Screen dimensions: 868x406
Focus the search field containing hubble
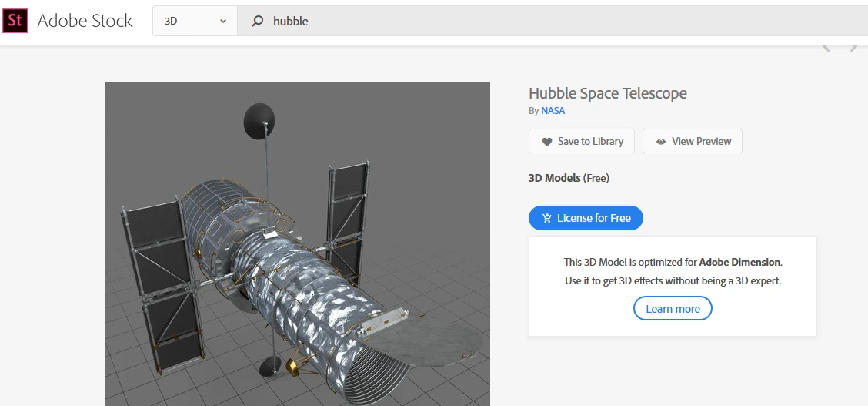(x=553, y=21)
